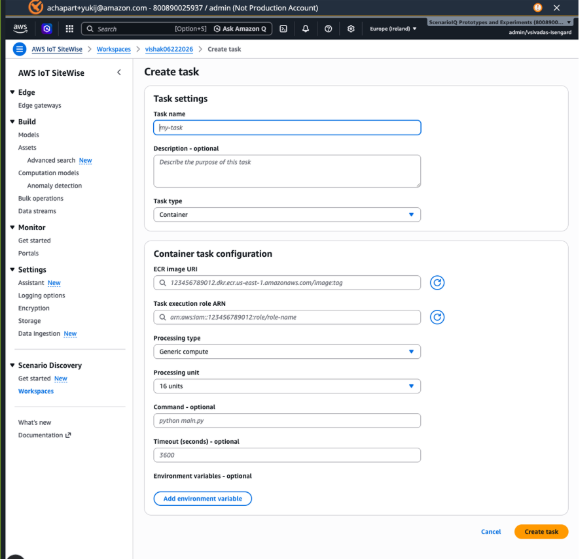The height and width of the screenshot is (559, 579).
Task: Open Data streams in sidebar
Action: coord(37,211)
